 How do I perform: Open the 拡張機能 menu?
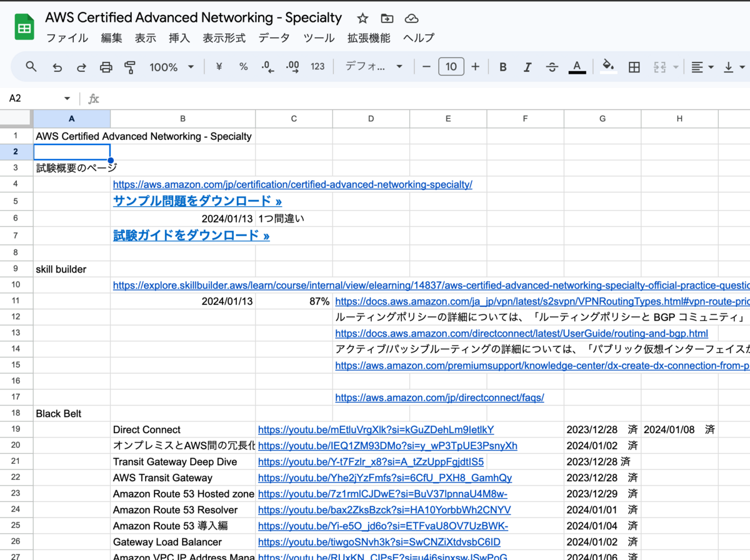pos(369,38)
